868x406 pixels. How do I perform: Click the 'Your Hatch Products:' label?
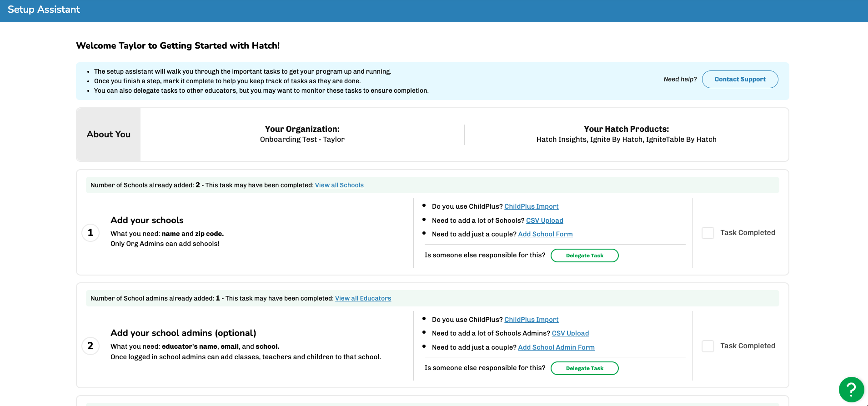click(x=626, y=129)
